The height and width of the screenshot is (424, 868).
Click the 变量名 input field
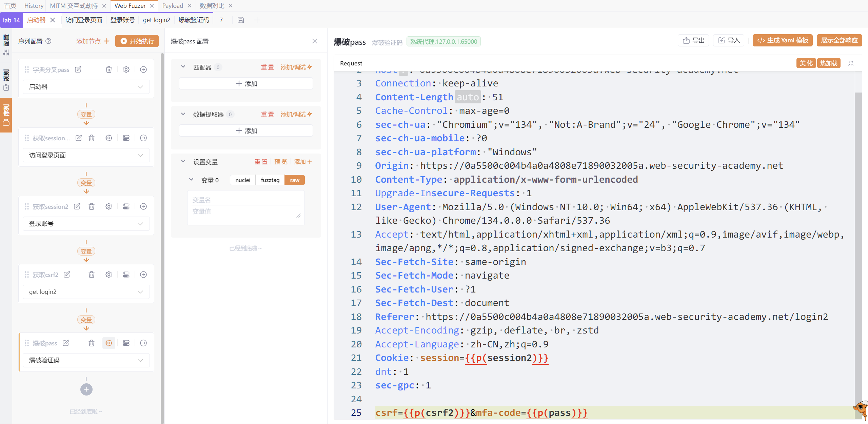tap(245, 200)
